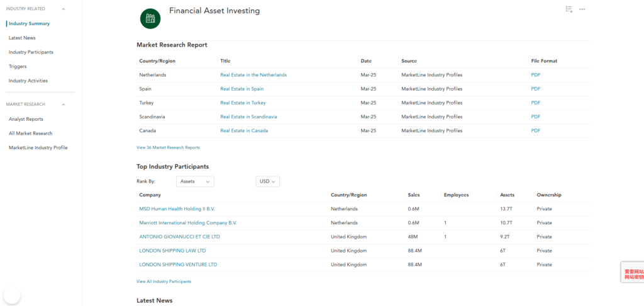Open Analyst Reports in the sidebar
The height and width of the screenshot is (306, 644).
pyautogui.click(x=26, y=119)
